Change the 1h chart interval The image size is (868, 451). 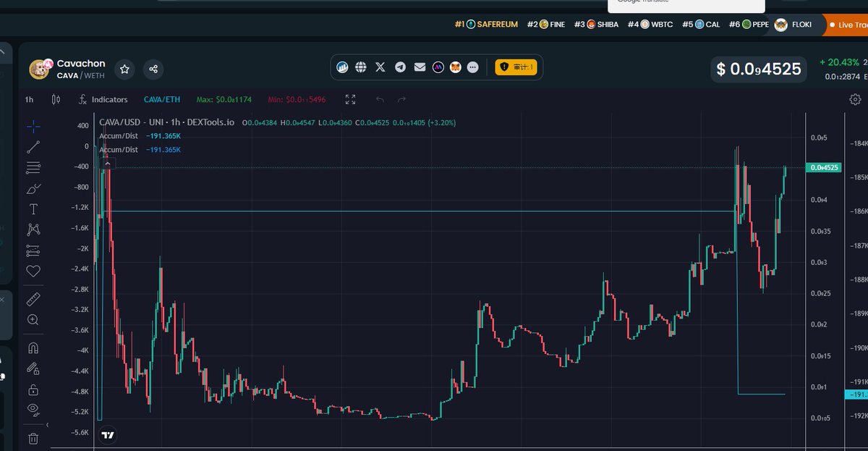click(x=29, y=99)
